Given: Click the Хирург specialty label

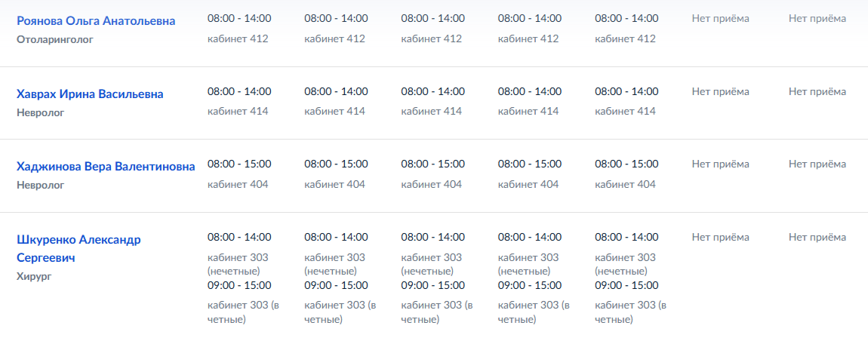Looking at the screenshot, I should point(33,276).
